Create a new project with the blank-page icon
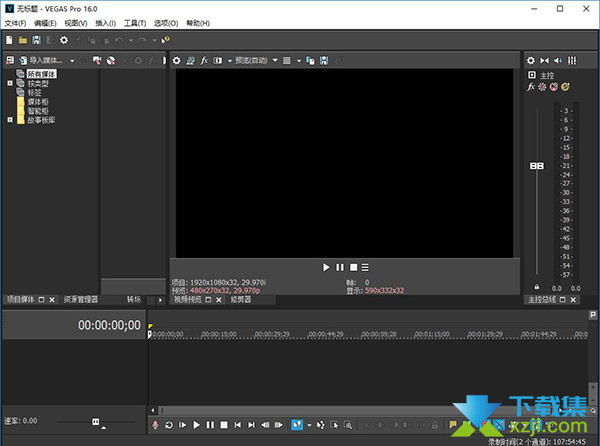This screenshot has height=446, width=600. (x=9, y=40)
